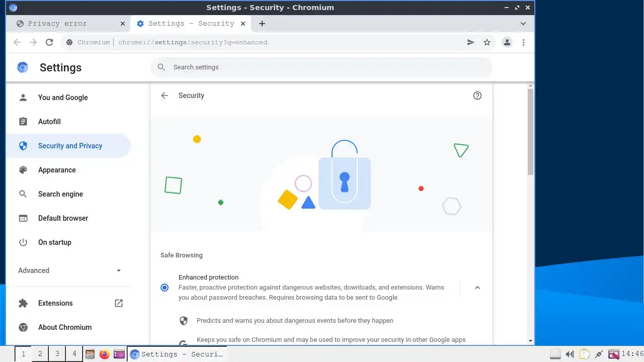The width and height of the screenshot is (644, 362).
Task: Open Extensions link in sidebar
Action: 68,303
